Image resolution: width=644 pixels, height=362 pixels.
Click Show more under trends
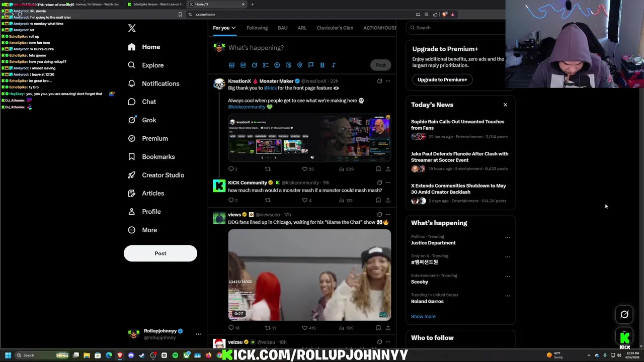(423, 316)
